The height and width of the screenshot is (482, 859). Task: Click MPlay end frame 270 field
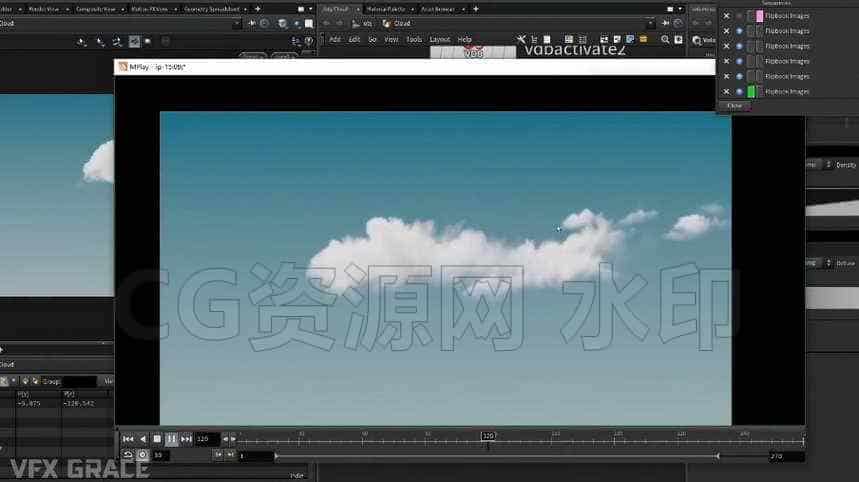pyautogui.click(x=786, y=456)
